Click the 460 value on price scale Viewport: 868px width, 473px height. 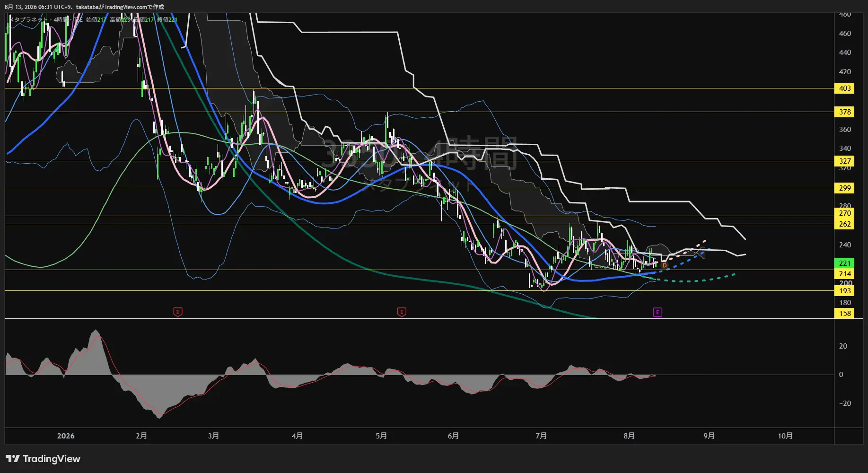845,34
